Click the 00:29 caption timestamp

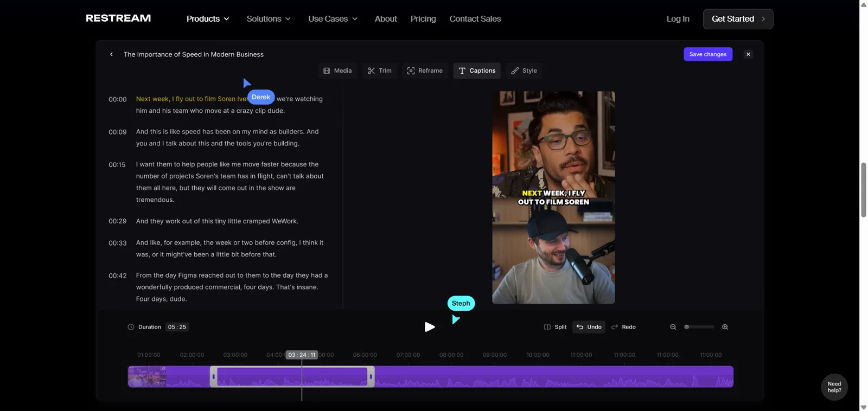pos(118,221)
